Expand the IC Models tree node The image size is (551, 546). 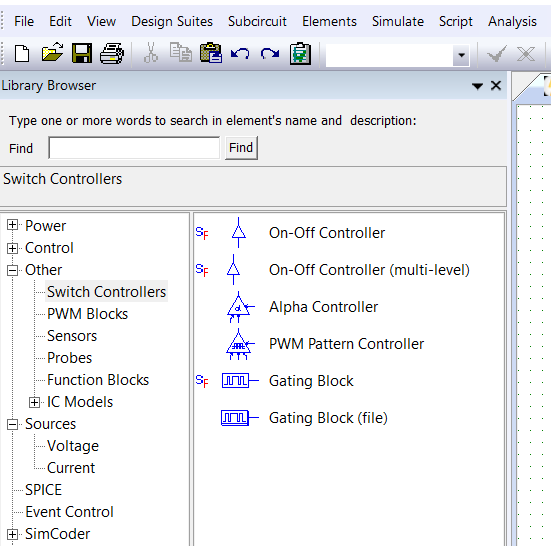coord(34,402)
